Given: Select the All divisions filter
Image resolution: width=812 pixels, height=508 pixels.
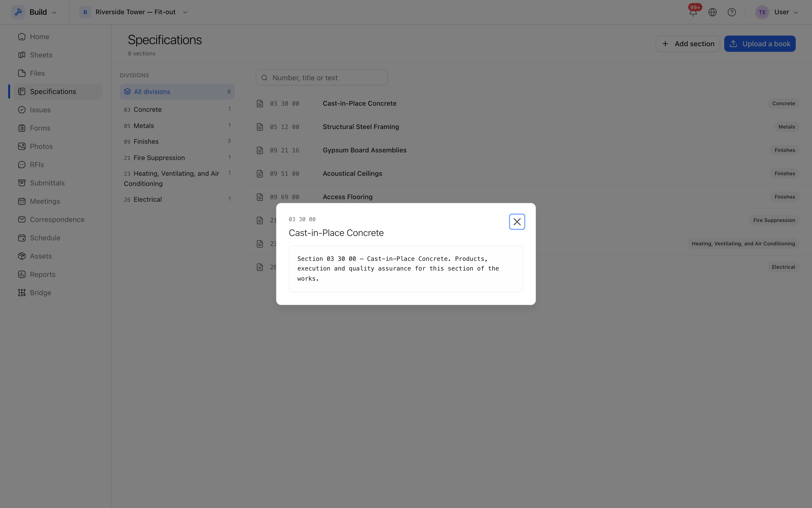Looking at the screenshot, I should (177, 91).
